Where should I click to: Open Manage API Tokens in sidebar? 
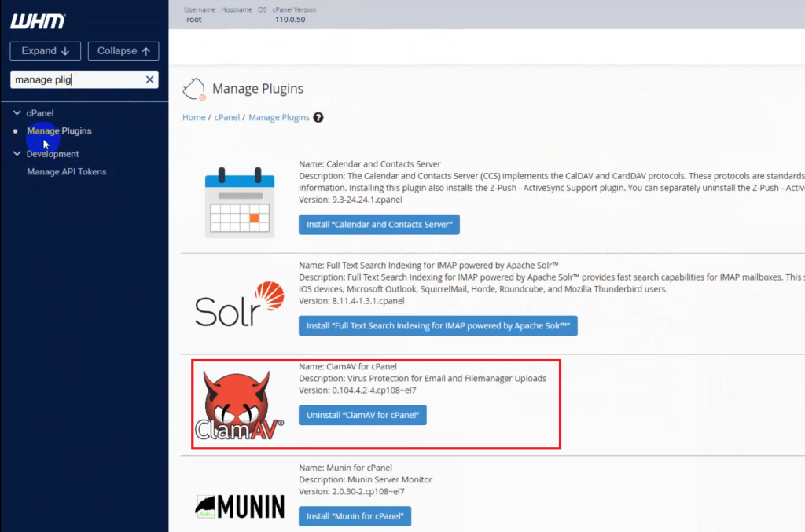click(x=67, y=171)
